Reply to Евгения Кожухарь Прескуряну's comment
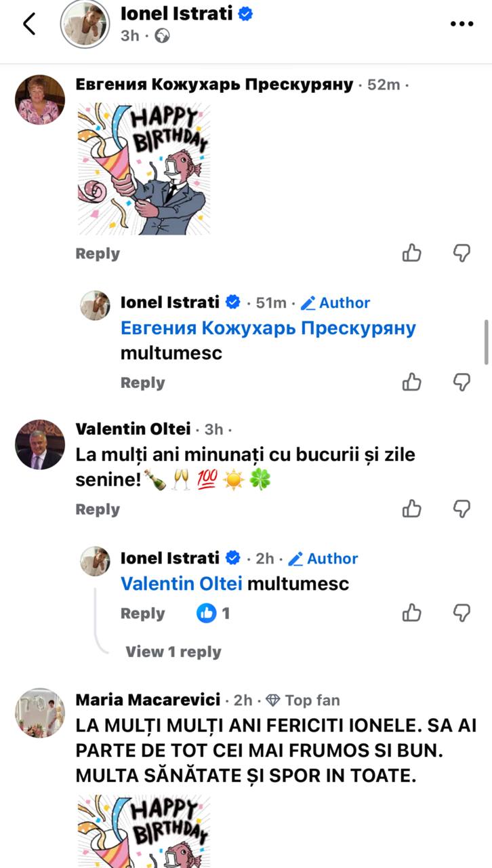 tap(98, 254)
